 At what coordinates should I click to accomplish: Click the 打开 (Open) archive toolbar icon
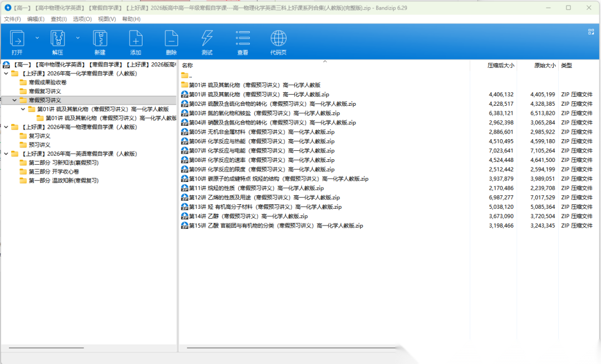click(17, 39)
